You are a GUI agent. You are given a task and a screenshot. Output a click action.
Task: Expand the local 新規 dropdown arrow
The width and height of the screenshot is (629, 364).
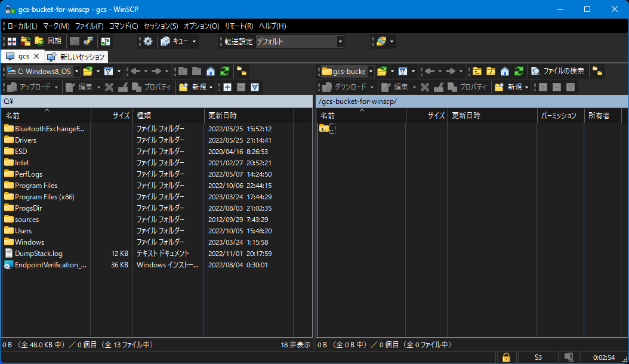[x=211, y=87]
